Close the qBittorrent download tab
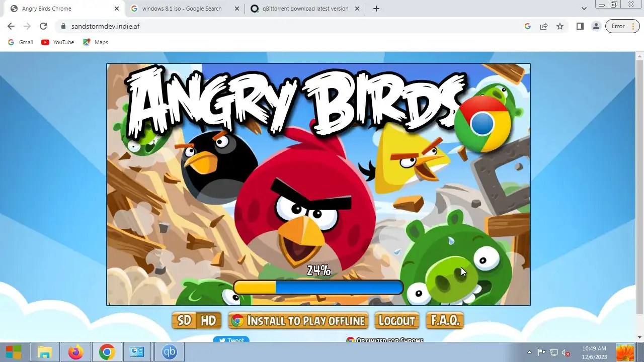 tap(358, 9)
